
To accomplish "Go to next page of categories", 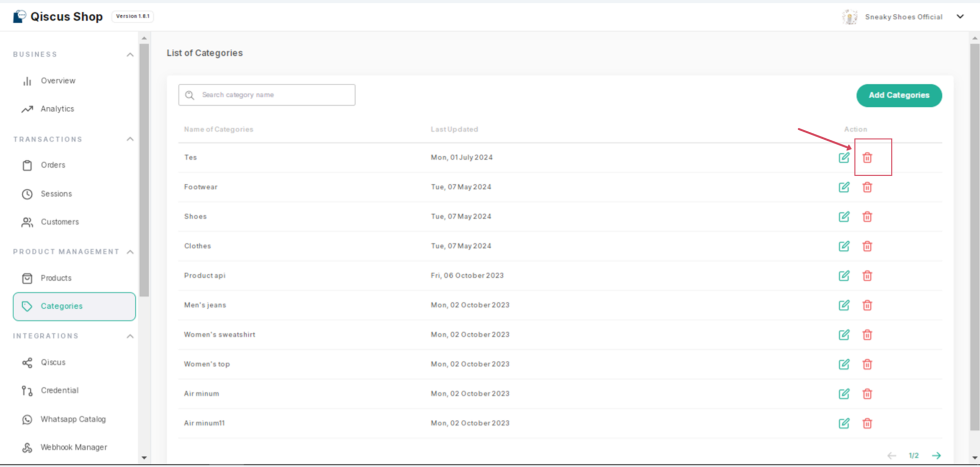I will tap(936, 456).
